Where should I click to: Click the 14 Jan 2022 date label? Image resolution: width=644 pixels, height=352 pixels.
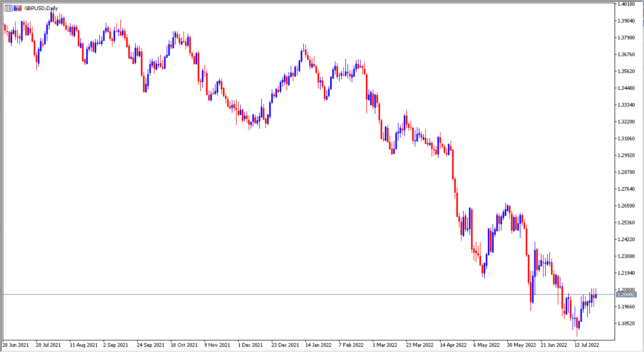click(318, 345)
